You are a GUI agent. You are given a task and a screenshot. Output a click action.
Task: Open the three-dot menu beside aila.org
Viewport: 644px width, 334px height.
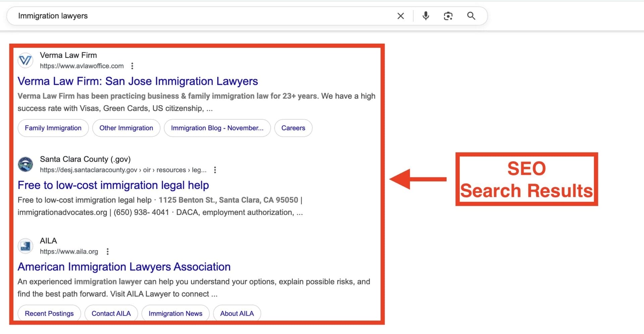[108, 252]
